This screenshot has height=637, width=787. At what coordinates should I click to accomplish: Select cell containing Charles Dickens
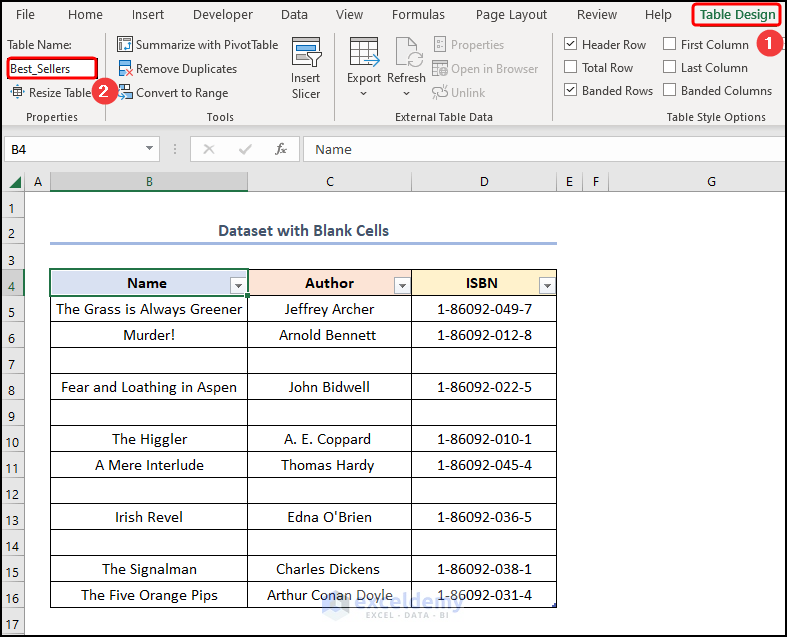click(x=329, y=569)
